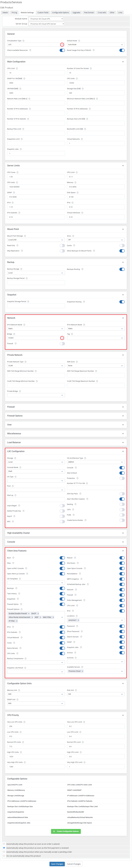Click help icon beside Check Available Resources
The image size is (132, 868).
click(30, 50)
